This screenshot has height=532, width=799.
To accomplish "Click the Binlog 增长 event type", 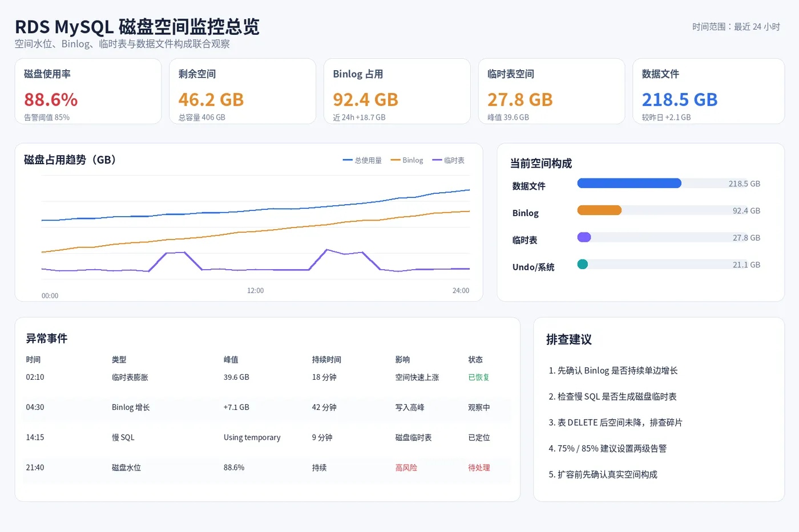I will tap(131, 408).
